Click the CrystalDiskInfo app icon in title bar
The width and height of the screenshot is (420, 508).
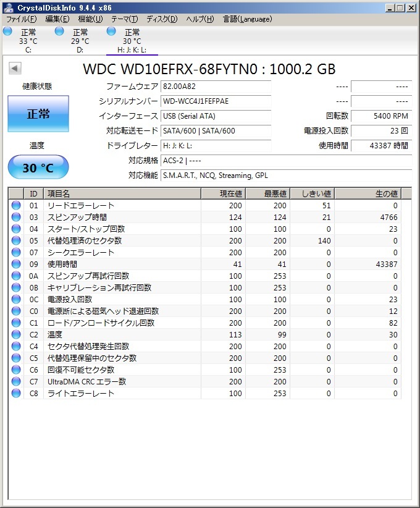(x=9, y=7)
